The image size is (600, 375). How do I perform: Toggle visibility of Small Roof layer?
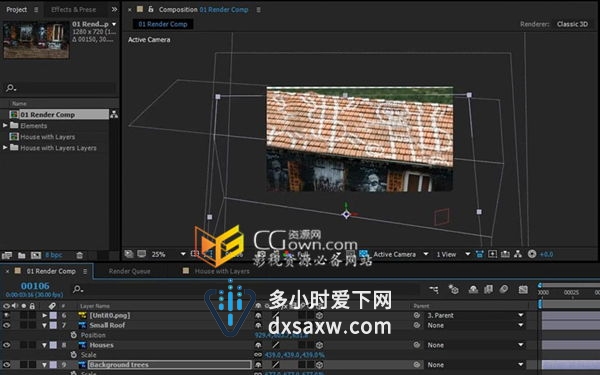7,325
